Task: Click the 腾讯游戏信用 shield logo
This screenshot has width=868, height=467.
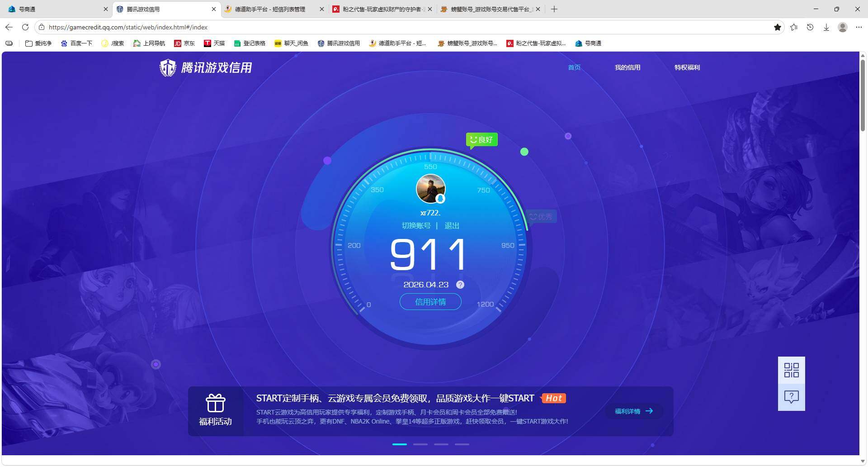Action: [x=168, y=67]
